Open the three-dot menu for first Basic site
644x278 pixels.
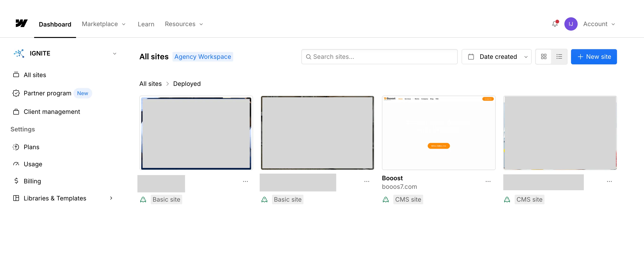coord(245,181)
